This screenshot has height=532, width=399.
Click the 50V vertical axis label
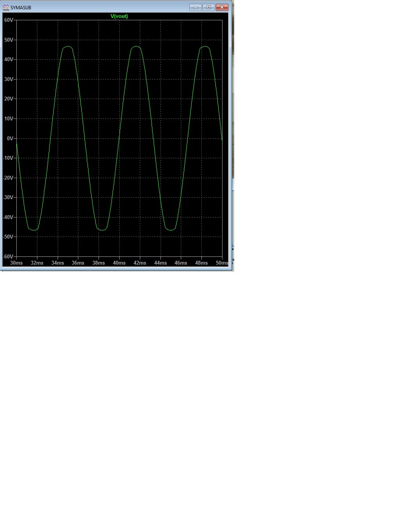pyautogui.click(x=9, y=40)
